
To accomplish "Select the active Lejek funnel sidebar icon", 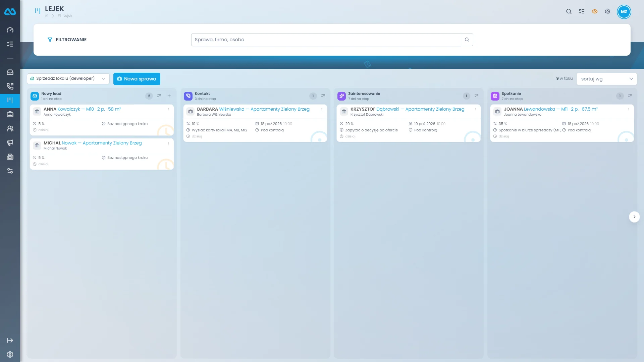I will (10, 100).
